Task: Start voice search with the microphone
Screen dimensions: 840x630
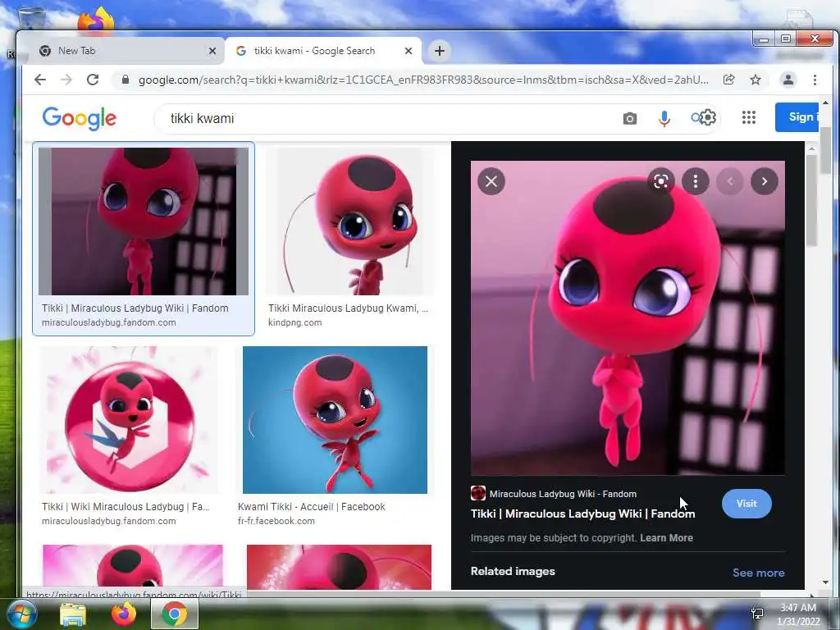Action: click(x=664, y=118)
